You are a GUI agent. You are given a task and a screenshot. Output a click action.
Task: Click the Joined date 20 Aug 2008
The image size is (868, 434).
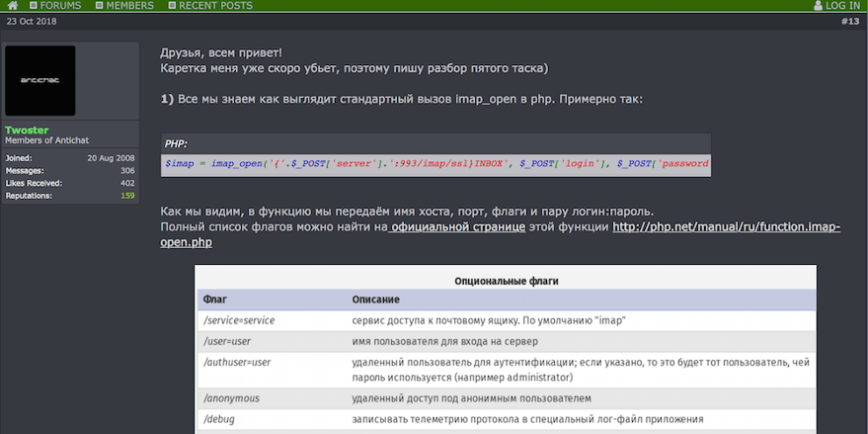111,158
